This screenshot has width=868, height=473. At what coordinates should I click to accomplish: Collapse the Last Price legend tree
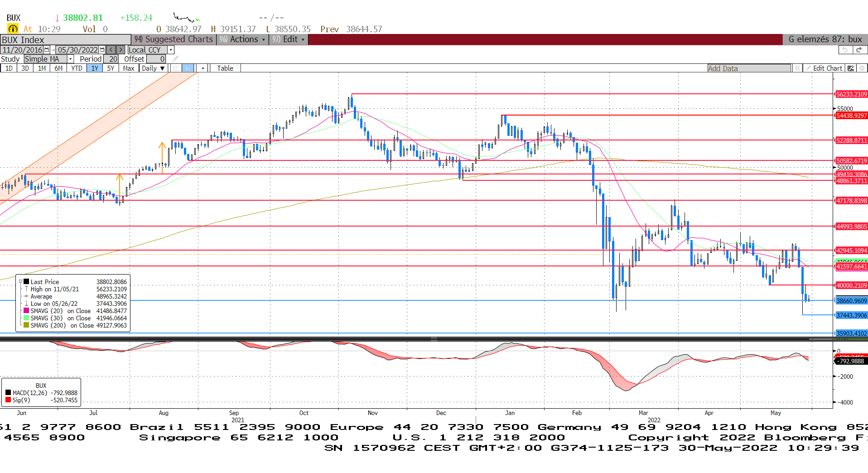20,282
